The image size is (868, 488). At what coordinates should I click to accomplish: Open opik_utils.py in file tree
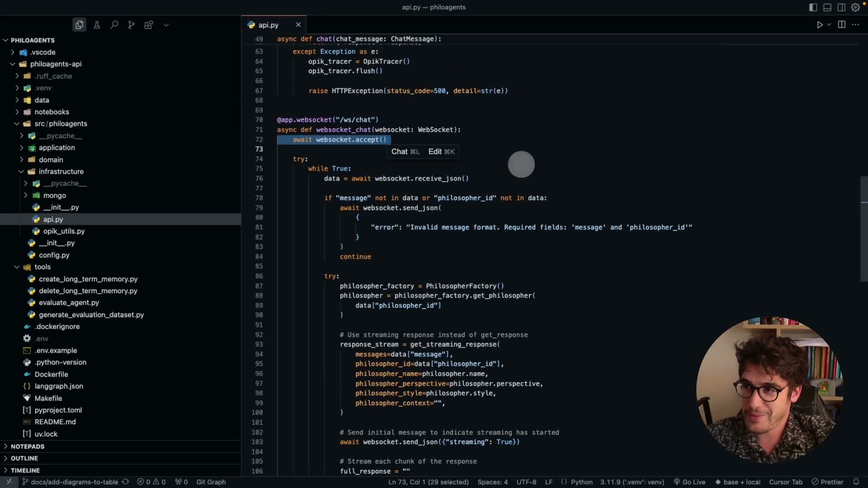tap(64, 231)
